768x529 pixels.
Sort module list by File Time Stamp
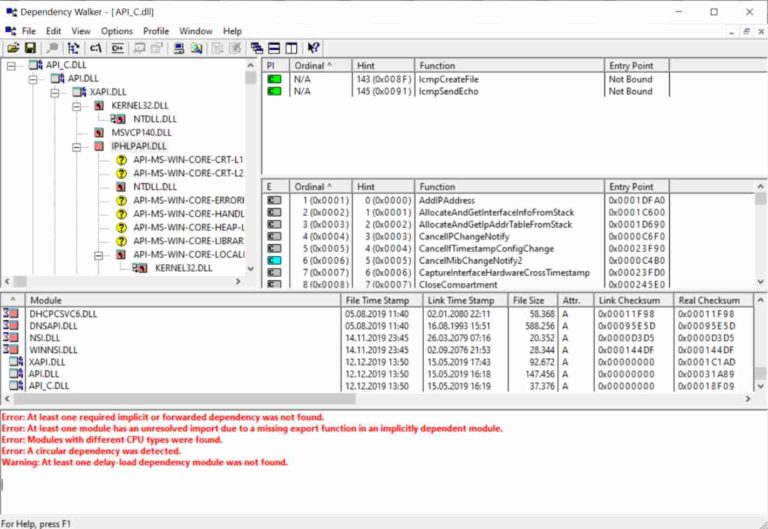click(381, 300)
